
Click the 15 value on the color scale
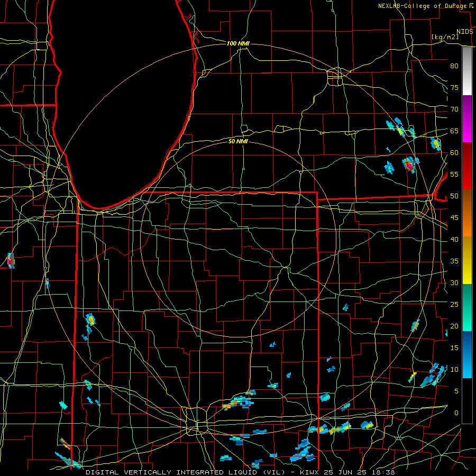[x=454, y=347]
